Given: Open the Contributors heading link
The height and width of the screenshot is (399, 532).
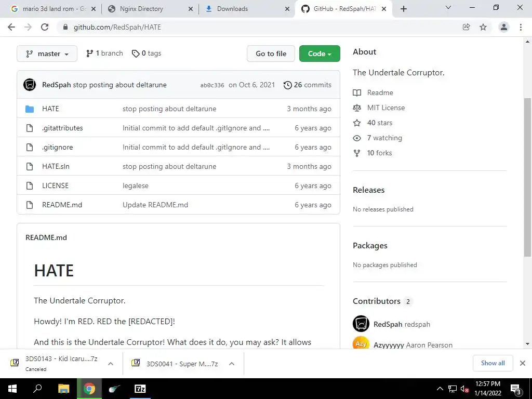Looking at the screenshot, I should click(x=382, y=301).
